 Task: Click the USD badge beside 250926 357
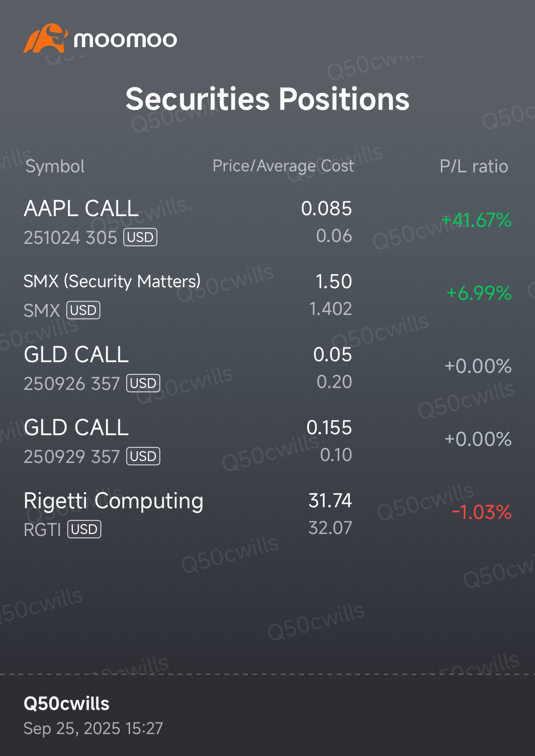click(x=143, y=384)
